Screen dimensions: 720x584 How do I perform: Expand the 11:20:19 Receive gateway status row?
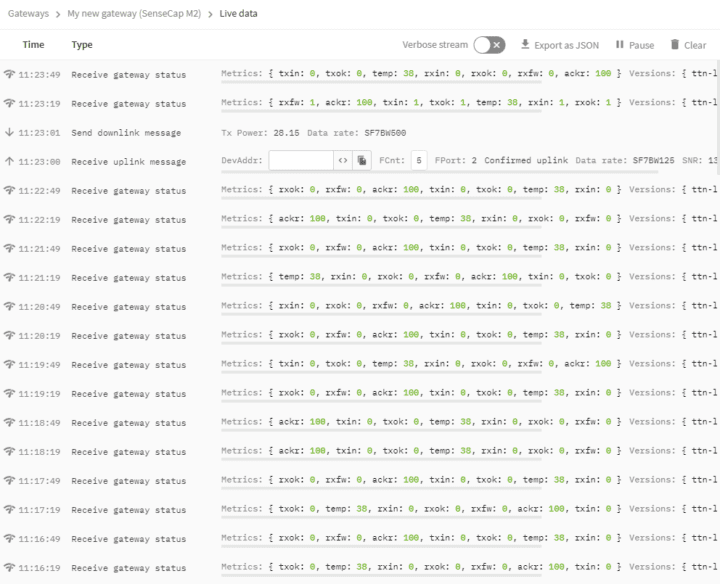128,336
